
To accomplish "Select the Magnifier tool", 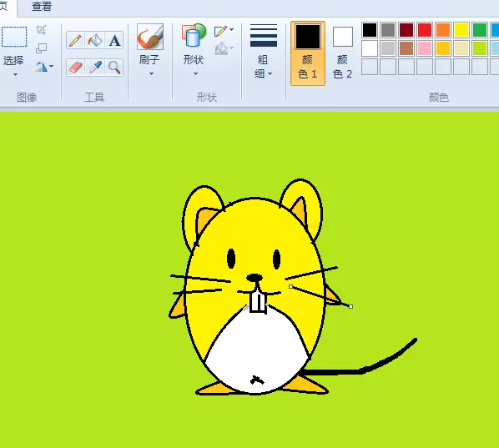I will 114,67.
